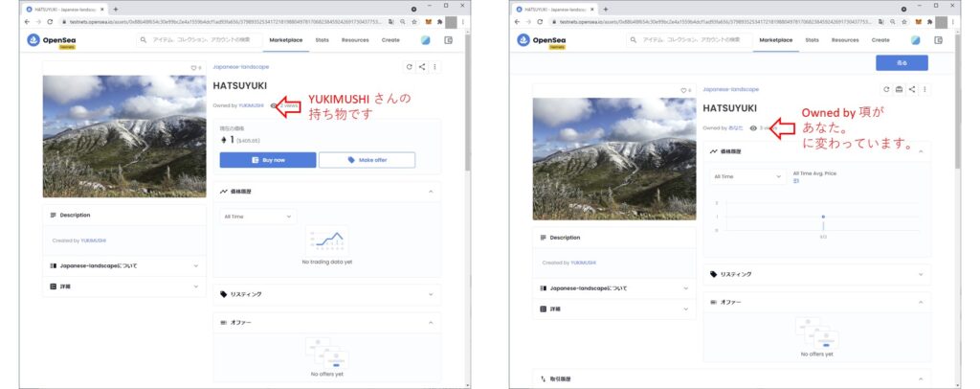Expand Japanese-landscapeについて in the right window

click(x=613, y=288)
